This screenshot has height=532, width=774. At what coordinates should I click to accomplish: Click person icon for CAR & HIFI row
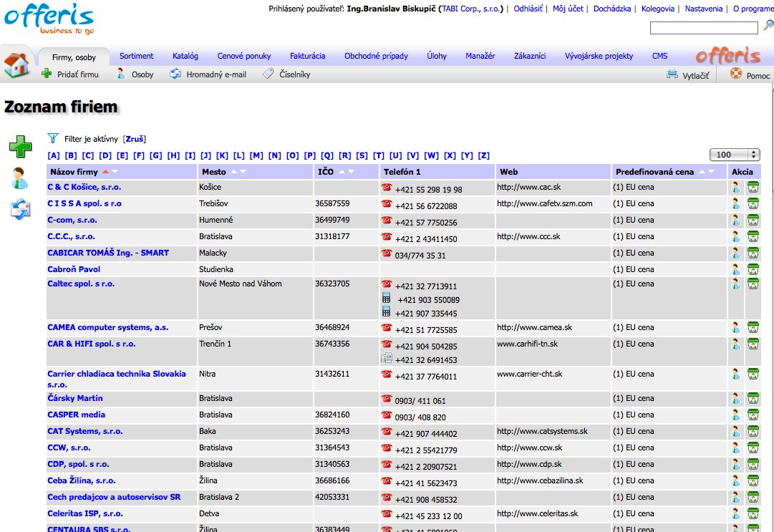tap(736, 344)
